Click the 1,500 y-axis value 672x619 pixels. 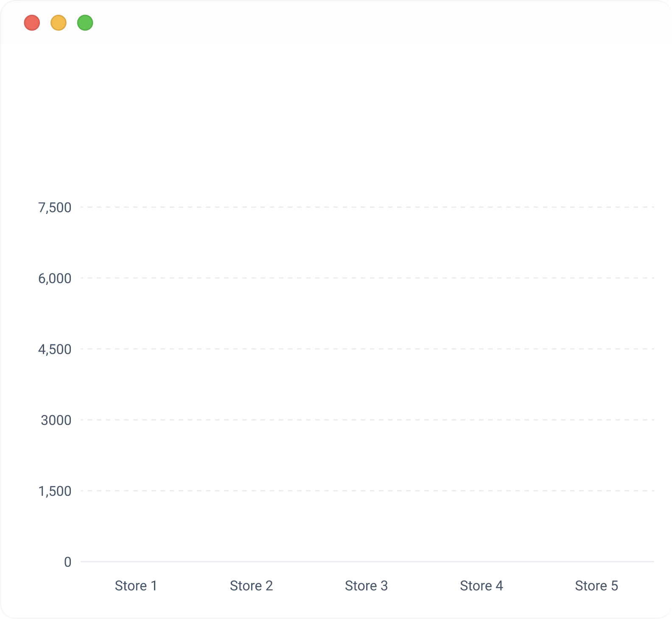point(55,491)
